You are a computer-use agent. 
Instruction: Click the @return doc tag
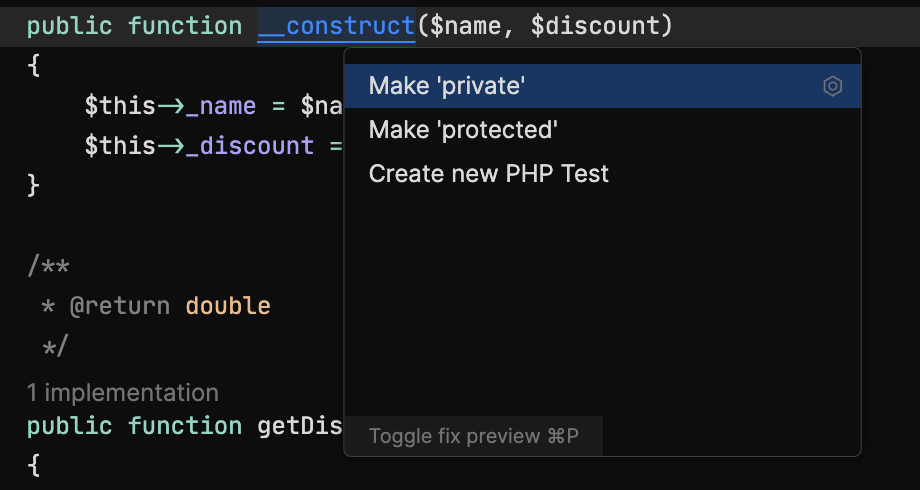(x=119, y=305)
